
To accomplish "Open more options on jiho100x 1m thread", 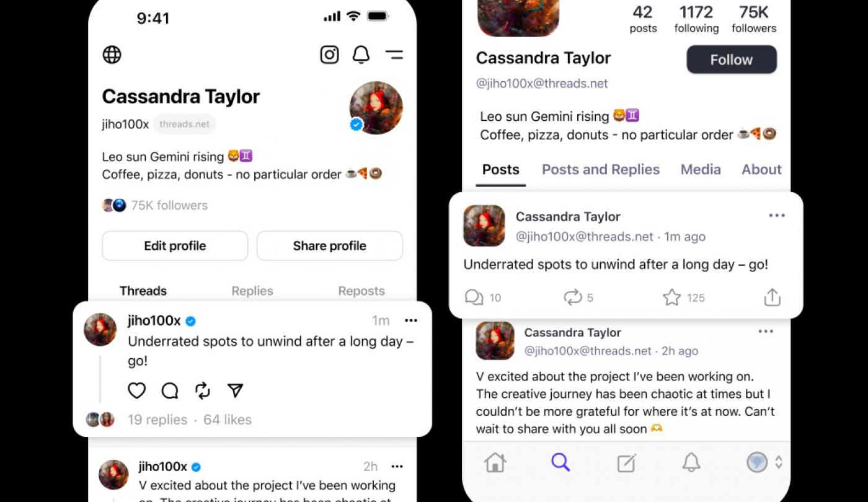I will [411, 320].
